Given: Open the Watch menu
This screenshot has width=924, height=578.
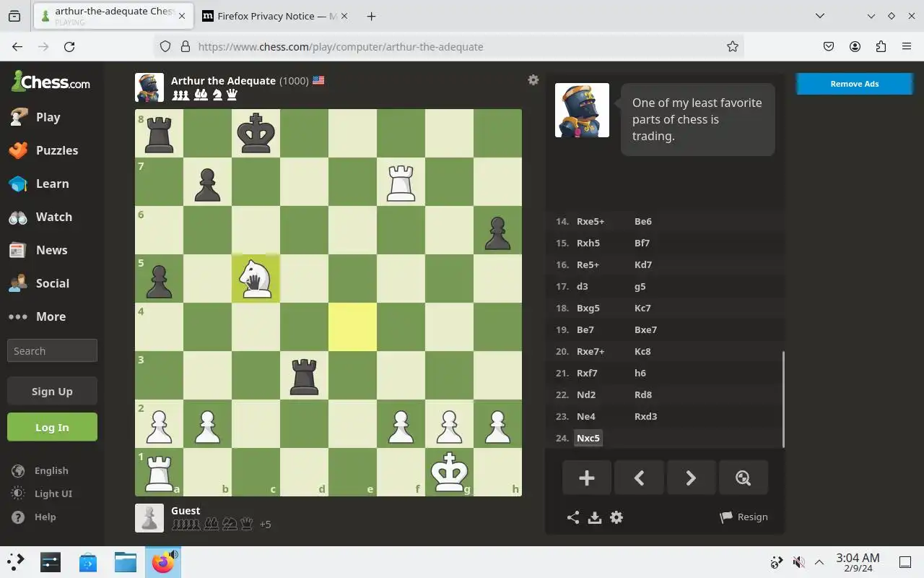Looking at the screenshot, I should [52, 217].
